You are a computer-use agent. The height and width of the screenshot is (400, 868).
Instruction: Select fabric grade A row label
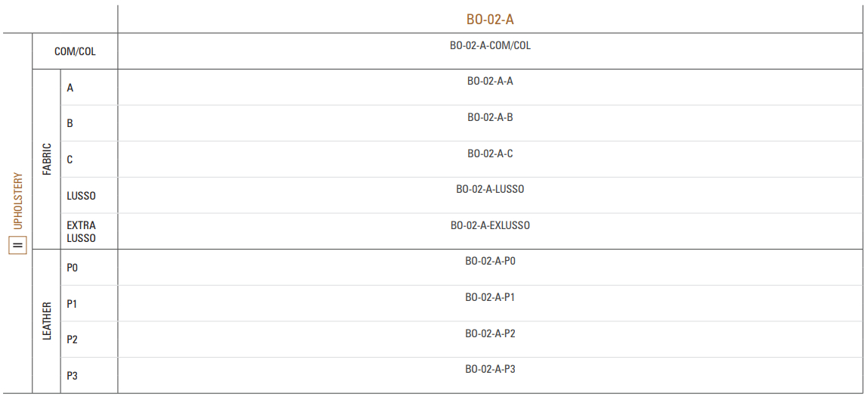[70, 88]
